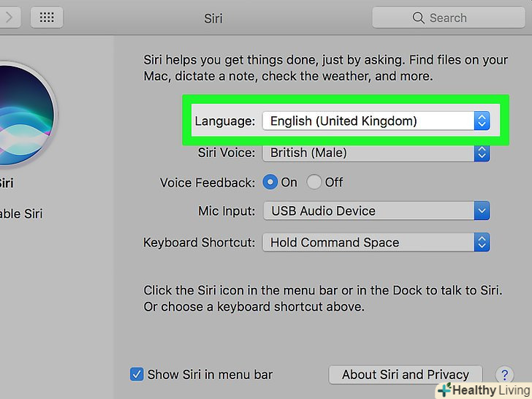Turn Voice Feedback off

click(314, 182)
